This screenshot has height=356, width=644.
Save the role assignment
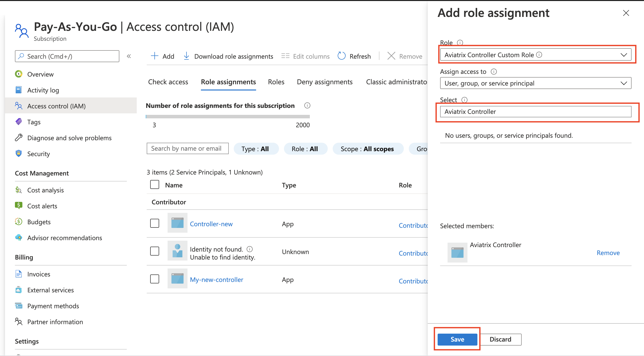[458, 339]
